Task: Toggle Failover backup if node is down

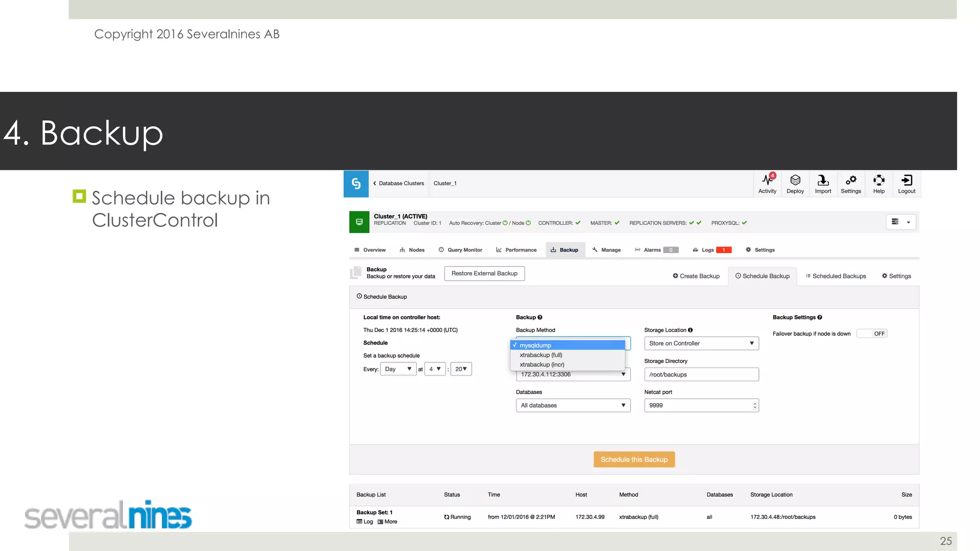Action: (872, 334)
